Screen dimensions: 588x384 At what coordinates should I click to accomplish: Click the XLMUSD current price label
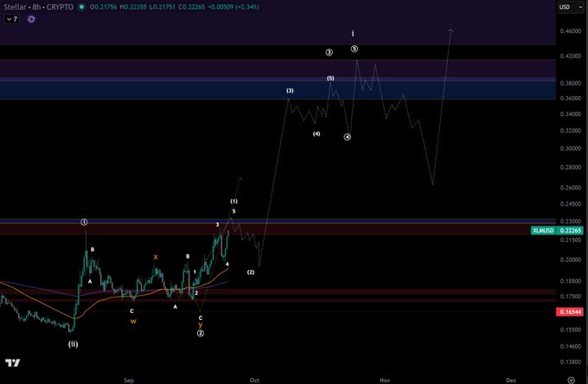tap(557, 230)
